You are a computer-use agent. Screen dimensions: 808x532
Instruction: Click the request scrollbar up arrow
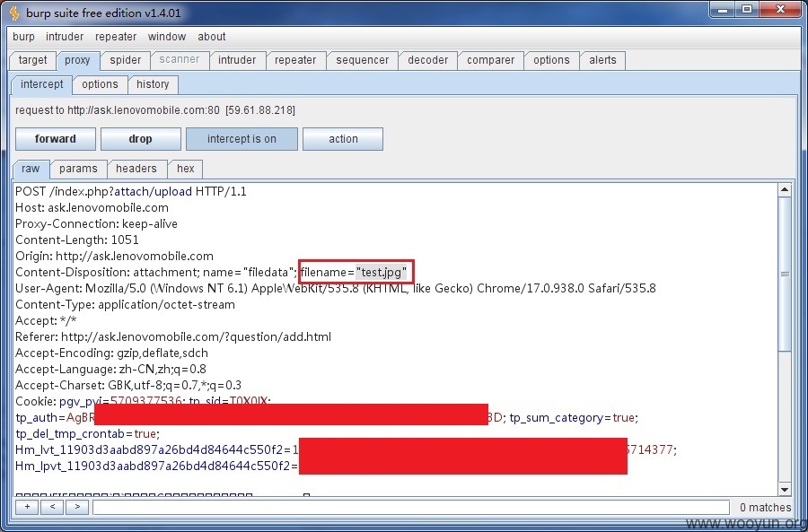point(785,190)
